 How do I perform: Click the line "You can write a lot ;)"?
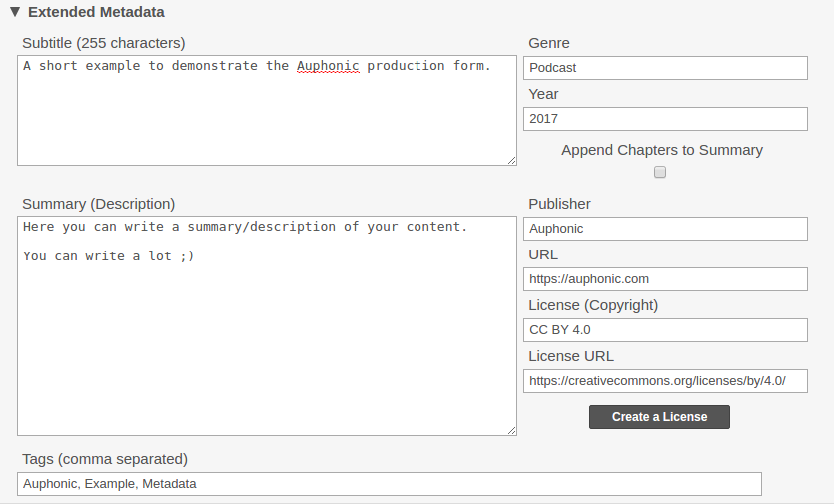pyautogui.click(x=109, y=256)
